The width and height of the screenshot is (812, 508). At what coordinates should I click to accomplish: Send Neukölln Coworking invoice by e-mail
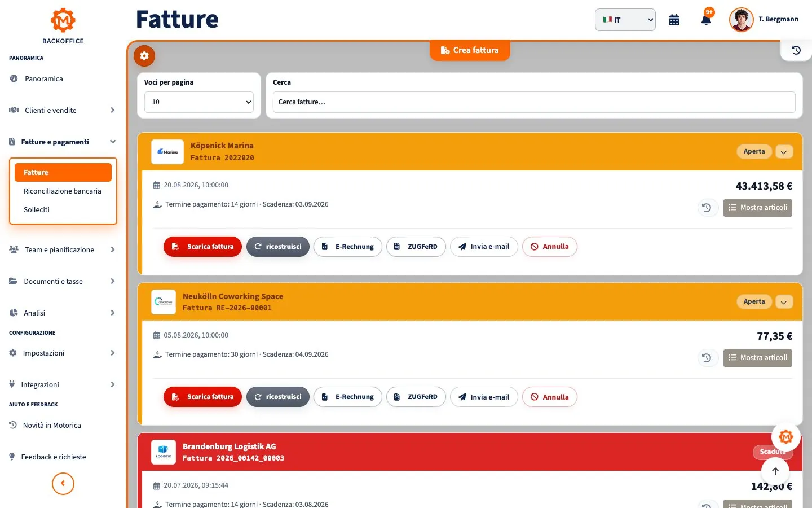pos(484,397)
